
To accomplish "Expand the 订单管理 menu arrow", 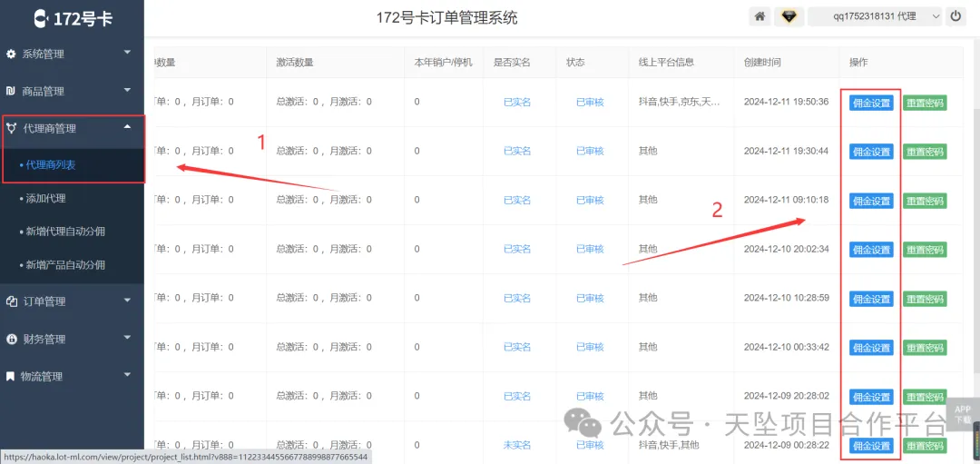I will coord(128,300).
